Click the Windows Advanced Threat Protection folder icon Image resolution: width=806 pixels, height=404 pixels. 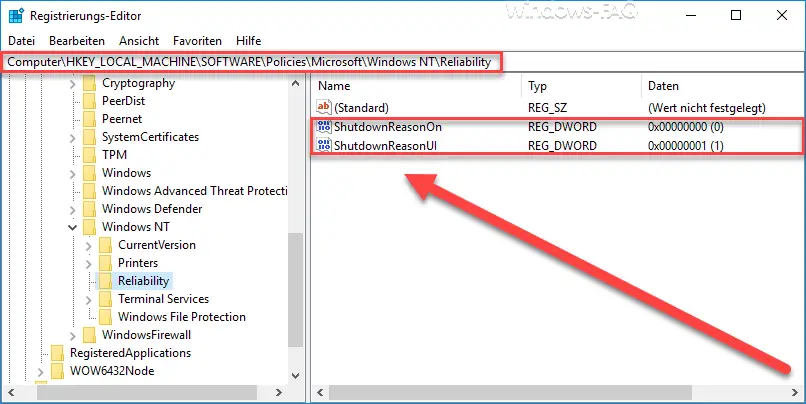pos(89,191)
